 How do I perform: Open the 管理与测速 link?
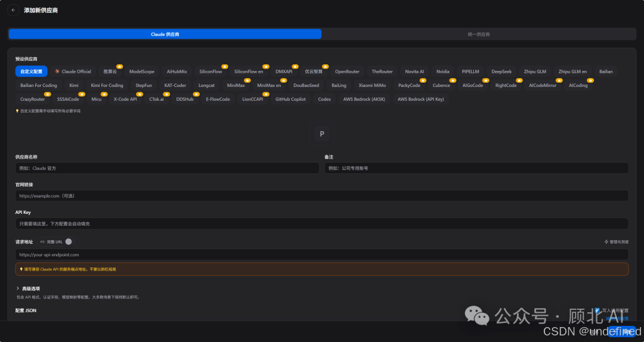tap(616, 242)
